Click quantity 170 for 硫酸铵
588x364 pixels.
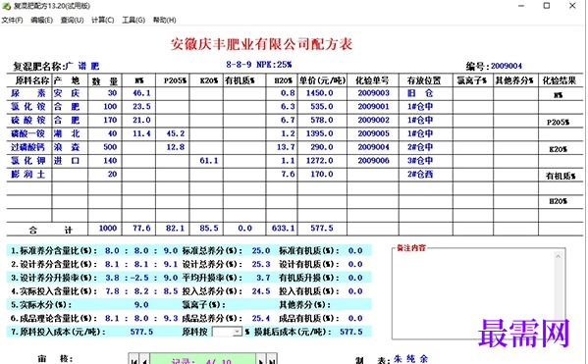pyautogui.click(x=110, y=120)
